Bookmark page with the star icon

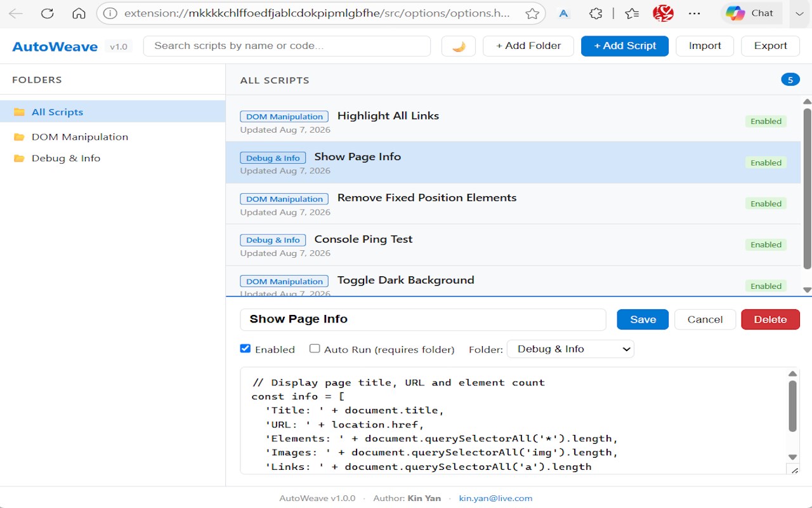(x=532, y=13)
